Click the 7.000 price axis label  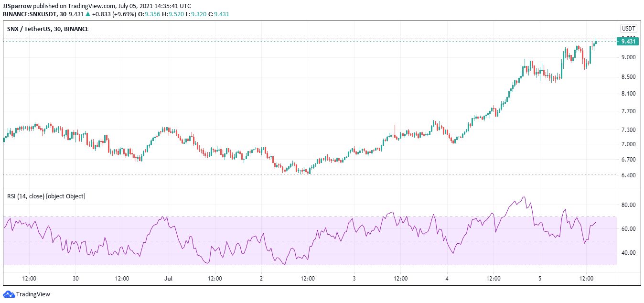[628, 144]
